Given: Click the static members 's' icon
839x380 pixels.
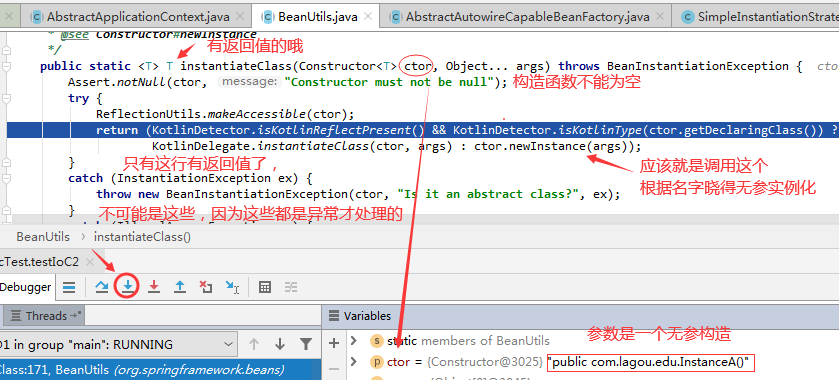Looking at the screenshot, I should click(377, 341).
